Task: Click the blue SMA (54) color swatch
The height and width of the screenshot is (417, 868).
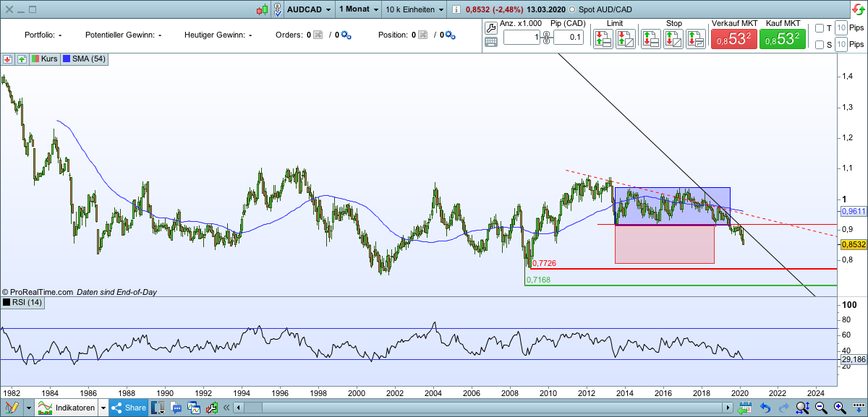Action: pyautogui.click(x=66, y=60)
